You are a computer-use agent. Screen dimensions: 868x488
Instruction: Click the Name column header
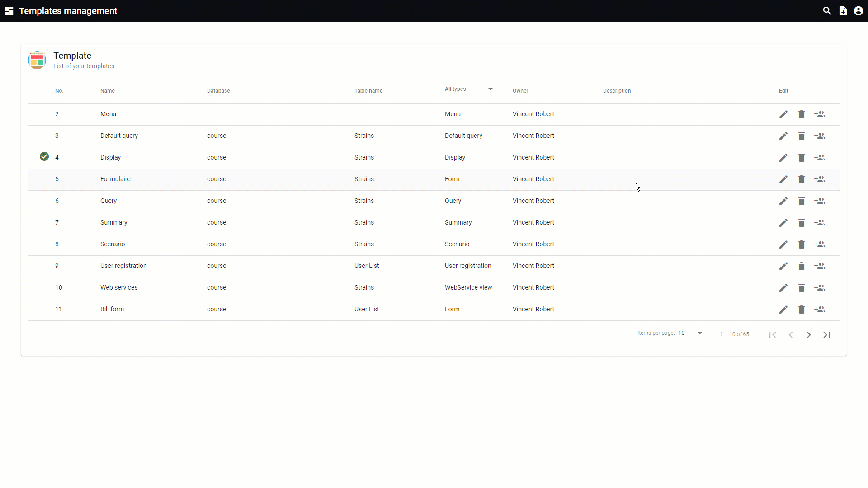(108, 91)
